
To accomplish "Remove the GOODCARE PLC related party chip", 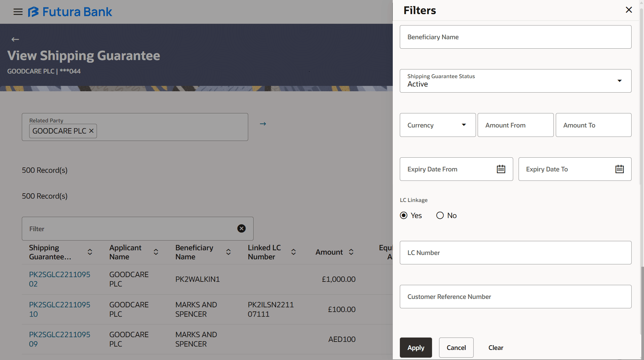I will 91,131.
